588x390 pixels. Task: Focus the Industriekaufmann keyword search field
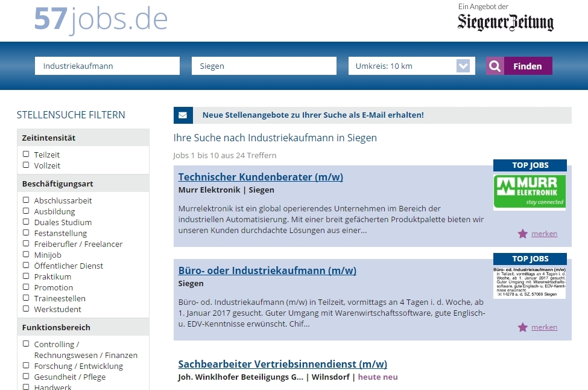[107, 66]
